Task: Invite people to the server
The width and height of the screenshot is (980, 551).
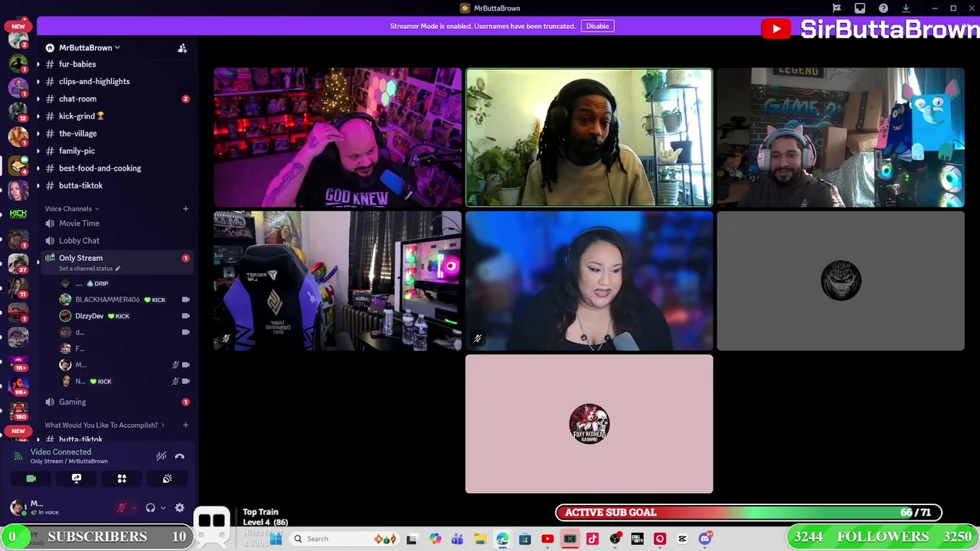Action: pos(182,48)
